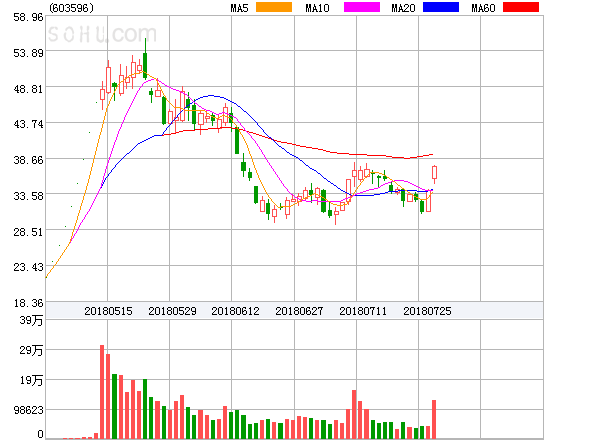Click the last red candlestick near 38.66
This screenshot has width=600, height=440.
[x=434, y=173]
